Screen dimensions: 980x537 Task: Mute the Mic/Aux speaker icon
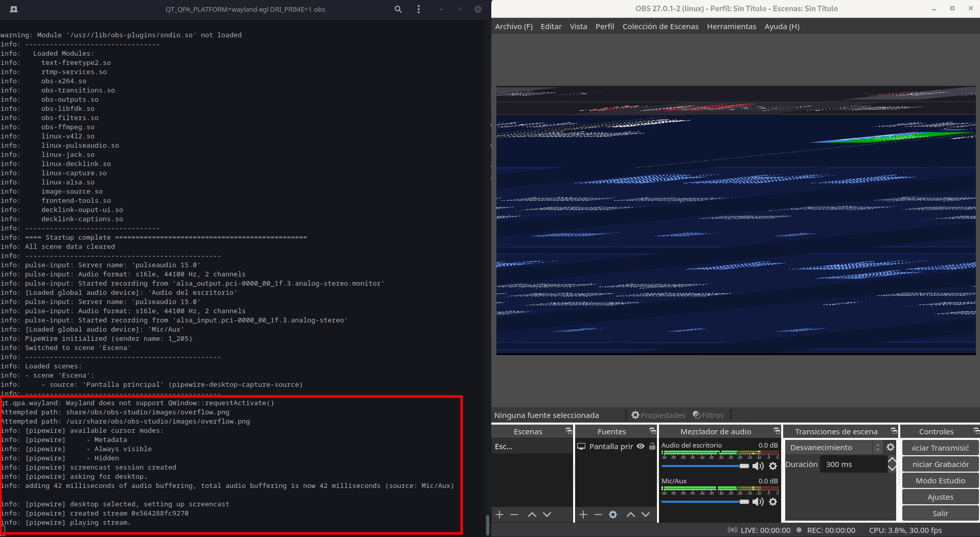pyautogui.click(x=758, y=501)
